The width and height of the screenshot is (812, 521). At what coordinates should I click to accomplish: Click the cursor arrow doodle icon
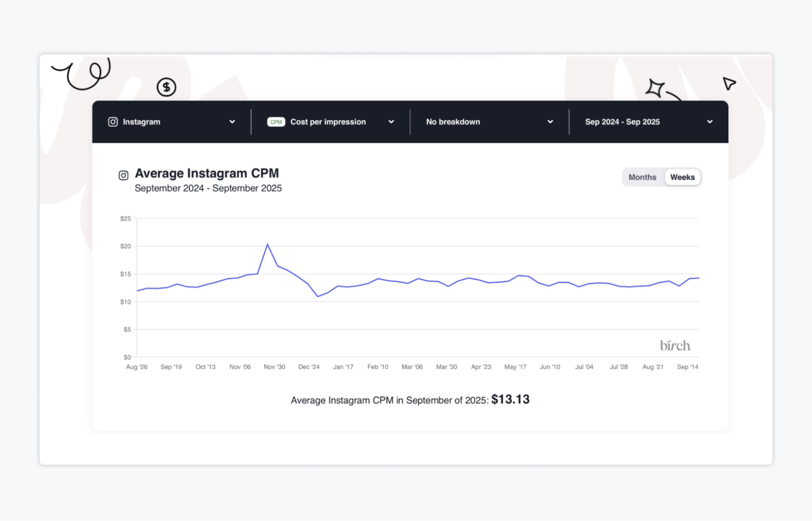tap(729, 84)
